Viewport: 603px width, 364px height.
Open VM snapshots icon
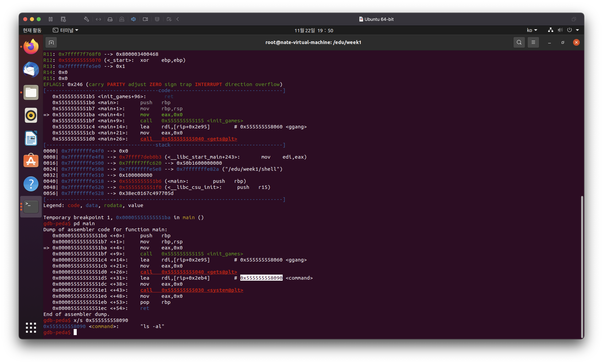[x=63, y=19]
